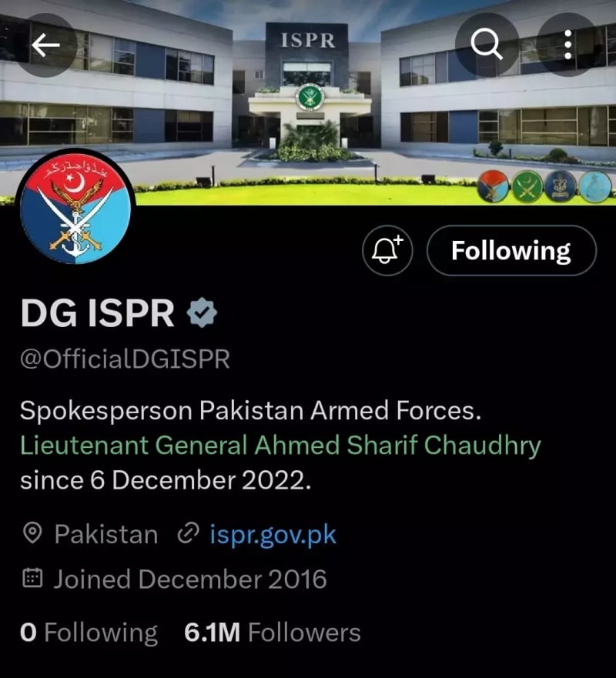Go back using the arrow icon
The image size is (616, 678).
tap(45, 45)
